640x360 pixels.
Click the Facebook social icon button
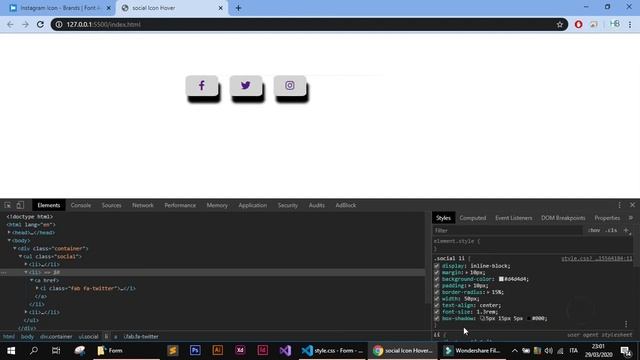[x=202, y=86]
